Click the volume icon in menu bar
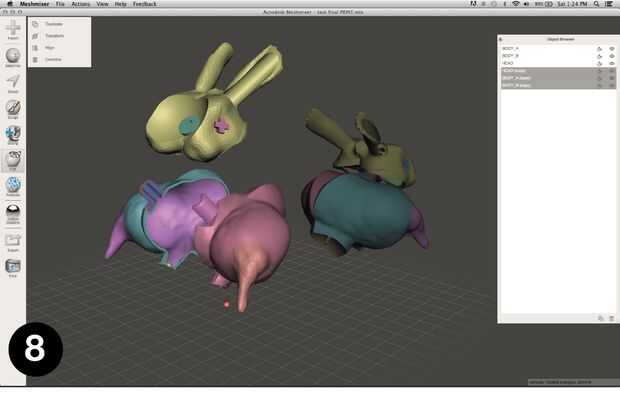Image resolution: width=620 pixels, height=401 pixels. coord(526,4)
